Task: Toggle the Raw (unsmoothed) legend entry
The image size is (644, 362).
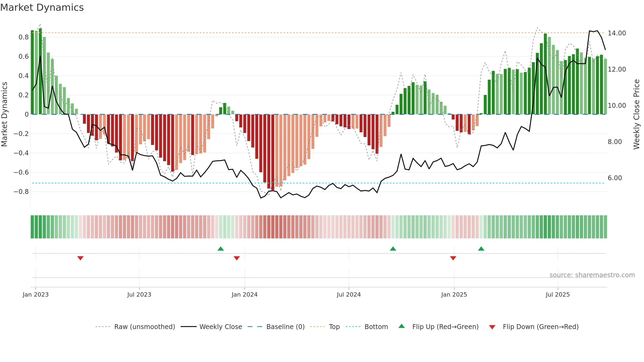Action: coord(135,327)
